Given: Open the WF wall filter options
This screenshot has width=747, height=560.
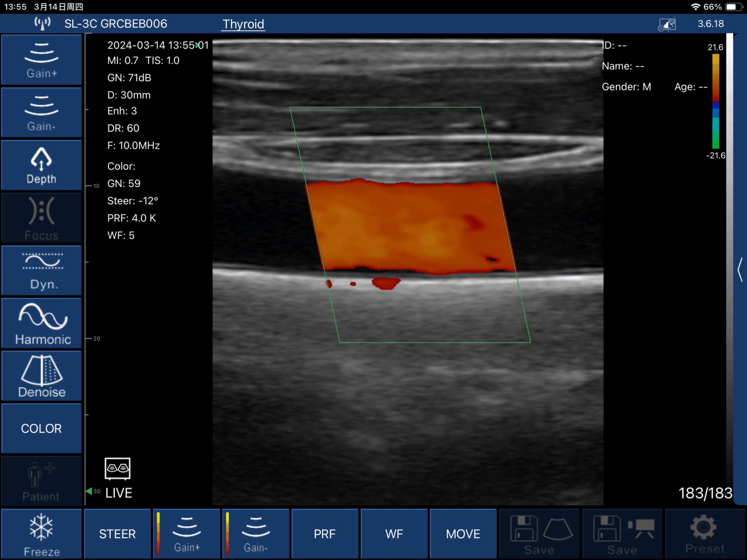Looking at the screenshot, I should [394, 533].
